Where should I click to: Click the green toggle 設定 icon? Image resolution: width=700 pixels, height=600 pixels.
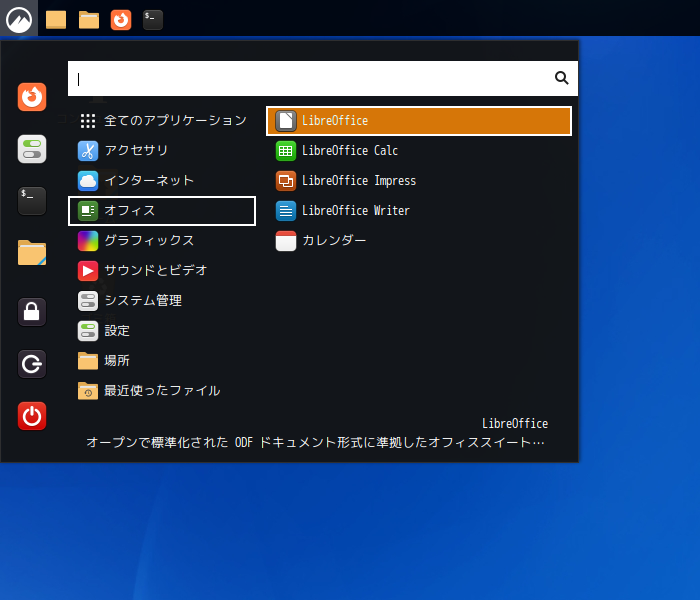pos(88,331)
